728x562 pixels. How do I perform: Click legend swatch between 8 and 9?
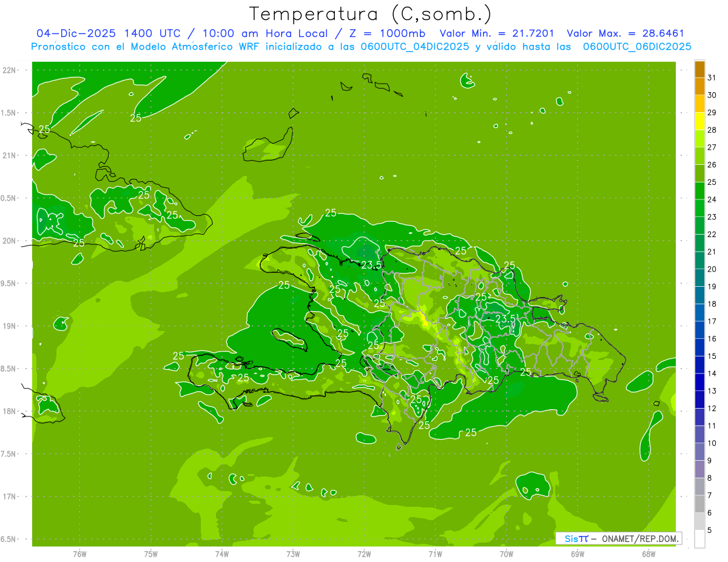699,469
